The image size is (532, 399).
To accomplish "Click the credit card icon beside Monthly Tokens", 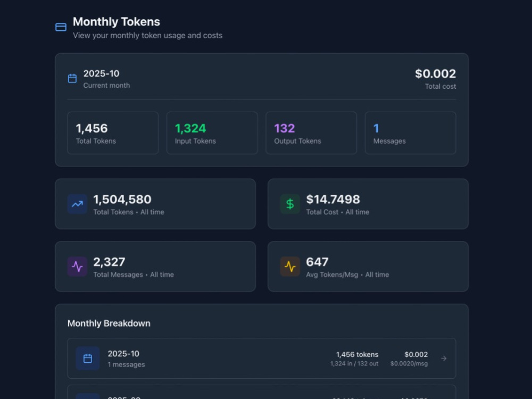I will pos(61,27).
